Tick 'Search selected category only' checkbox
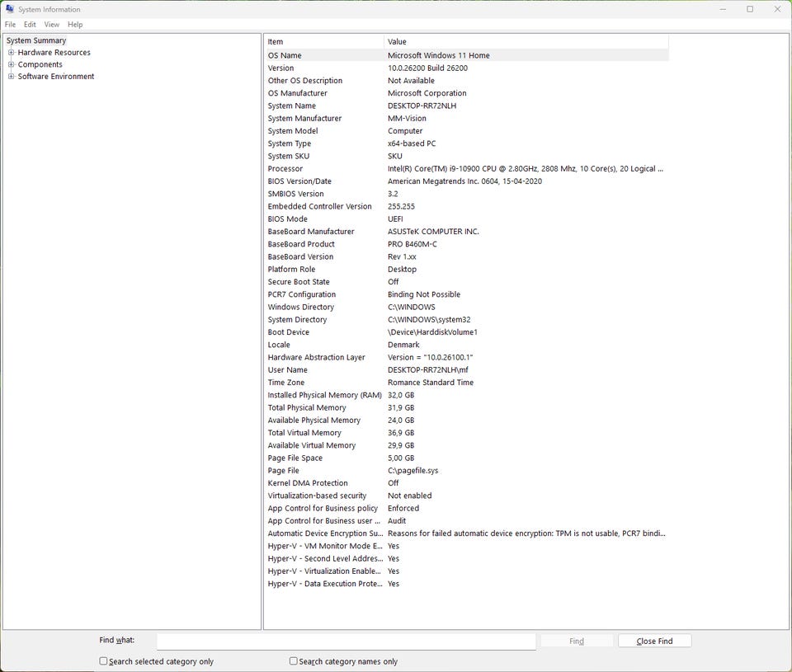The image size is (792, 672). (104, 661)
